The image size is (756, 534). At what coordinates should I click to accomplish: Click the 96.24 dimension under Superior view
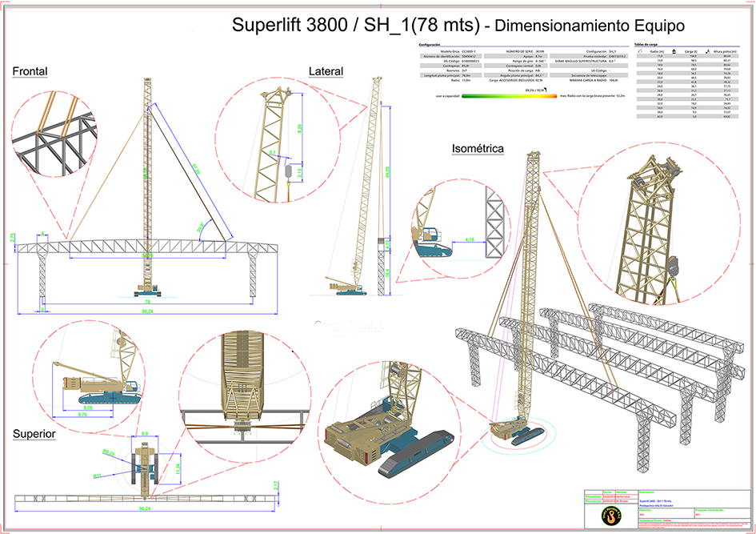coord(145,508)
